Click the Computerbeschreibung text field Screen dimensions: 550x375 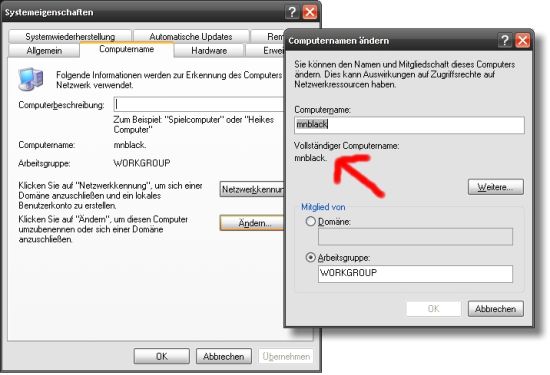(199, 104)
